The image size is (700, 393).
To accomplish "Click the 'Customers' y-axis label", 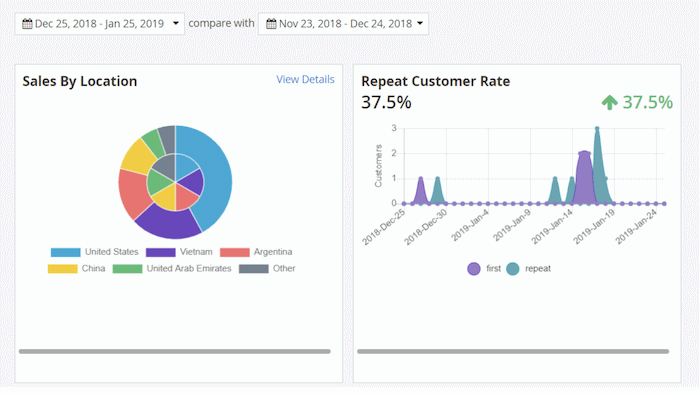I will pyautogui.click(x=379, y=166).
